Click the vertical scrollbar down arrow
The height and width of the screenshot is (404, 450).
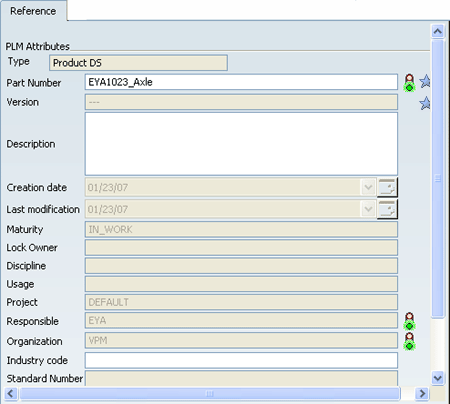point(437,378)
